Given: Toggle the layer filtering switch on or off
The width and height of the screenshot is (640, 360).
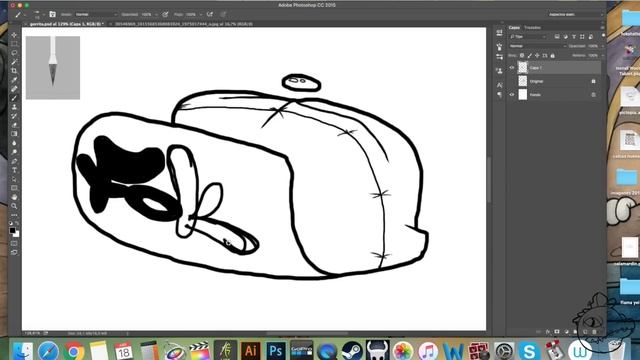Looking at the screenshot, I should [603, 36].
